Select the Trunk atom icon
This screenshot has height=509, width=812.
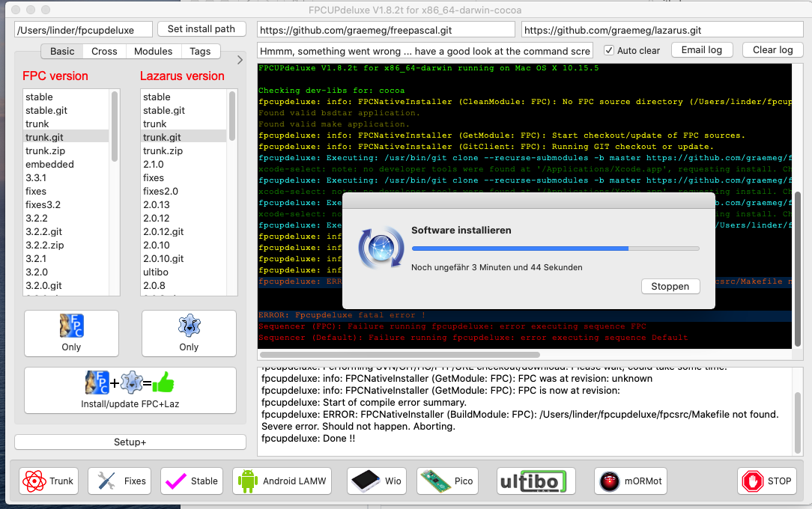(33, 481)
